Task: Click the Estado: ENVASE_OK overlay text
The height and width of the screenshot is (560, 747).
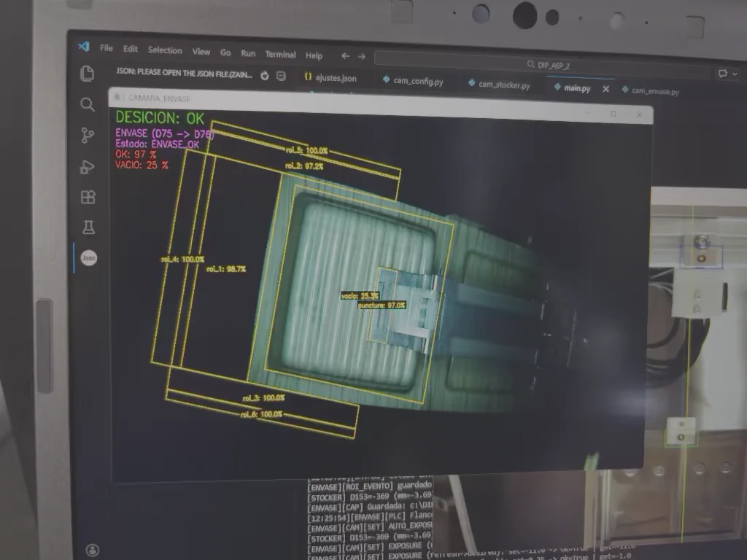Action: 158,144
